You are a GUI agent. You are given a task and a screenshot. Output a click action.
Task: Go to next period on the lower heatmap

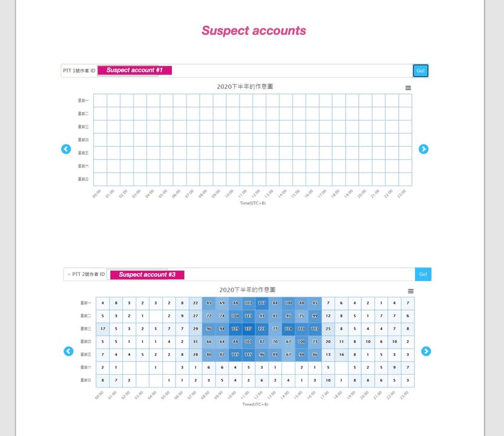[x=426, y=351]
